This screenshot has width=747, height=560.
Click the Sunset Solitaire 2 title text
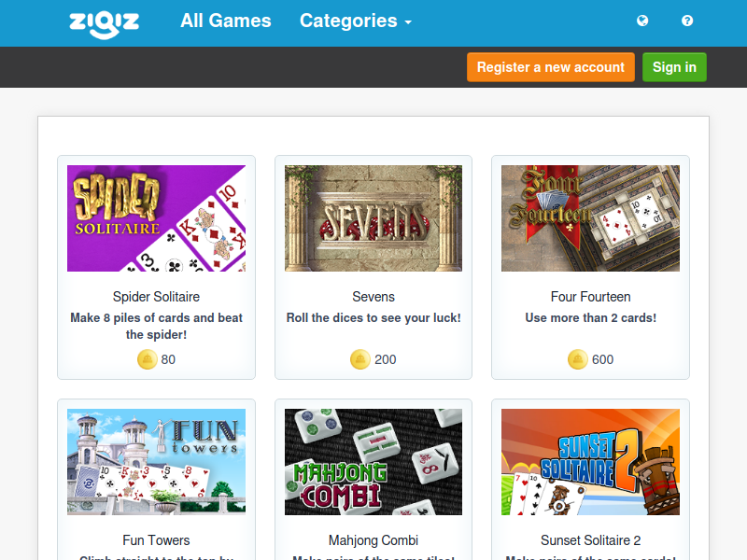tap(591, 540)
